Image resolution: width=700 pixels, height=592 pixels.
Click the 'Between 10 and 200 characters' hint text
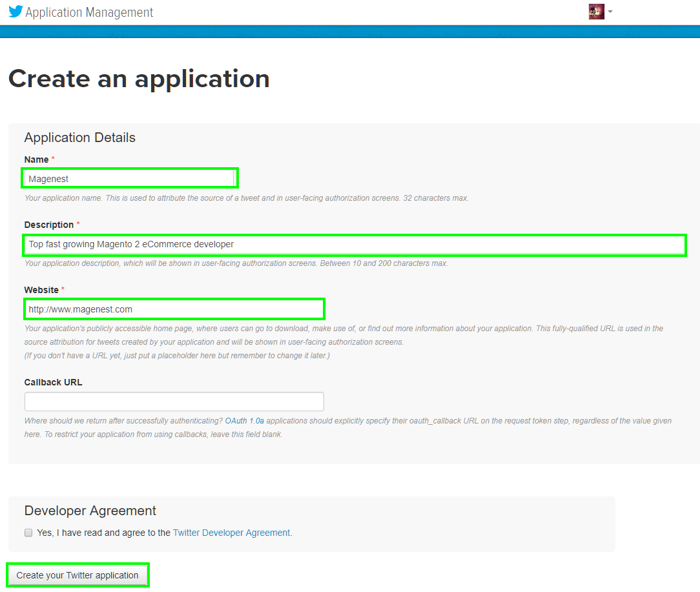tap(384, 263)
